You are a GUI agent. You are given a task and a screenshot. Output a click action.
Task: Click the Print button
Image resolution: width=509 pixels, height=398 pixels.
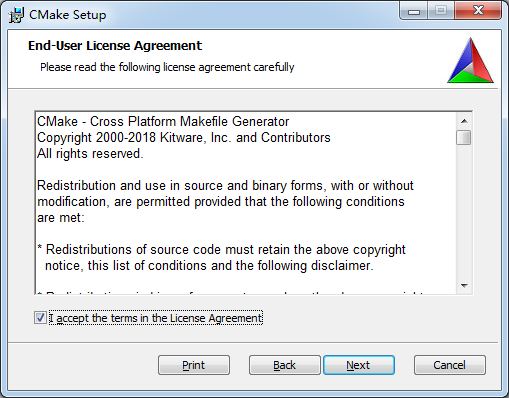tap(194, 365)
